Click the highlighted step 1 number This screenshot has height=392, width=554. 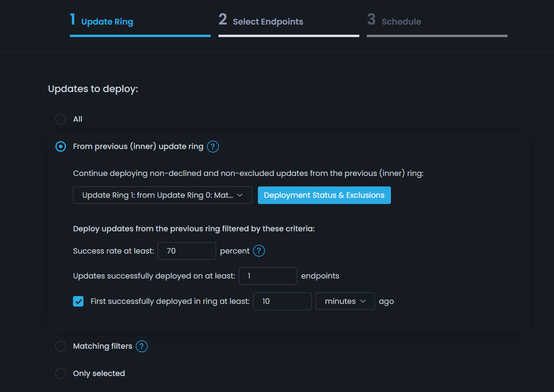pyautogui.click(x=73, y=19)
